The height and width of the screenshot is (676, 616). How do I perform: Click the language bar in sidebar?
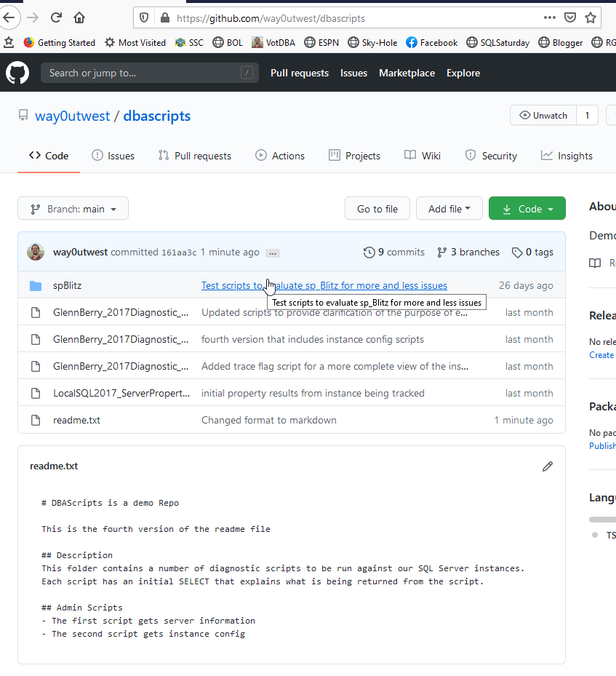click(x=602, y=520)
